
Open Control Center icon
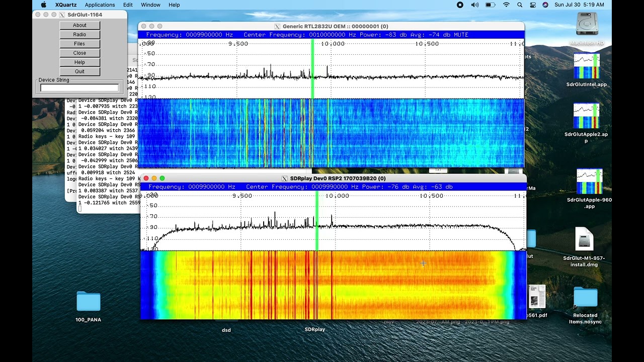pyautogui.click(x=533, y=5)
